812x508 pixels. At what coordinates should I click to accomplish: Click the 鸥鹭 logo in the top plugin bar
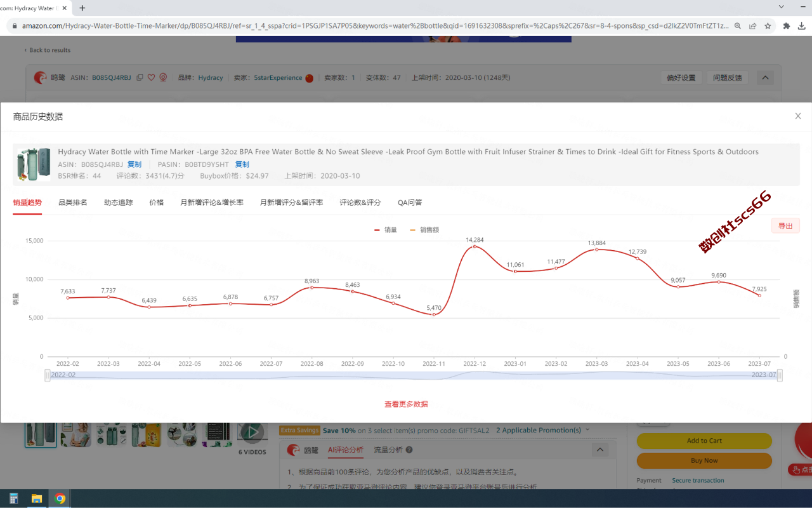[41, 77]
